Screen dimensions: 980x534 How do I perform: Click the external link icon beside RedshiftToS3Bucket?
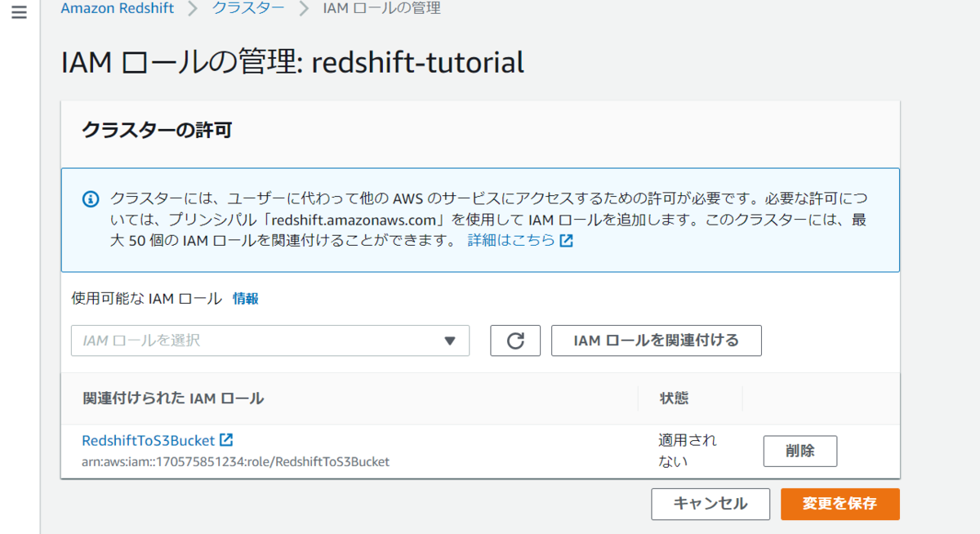[226, 440]
